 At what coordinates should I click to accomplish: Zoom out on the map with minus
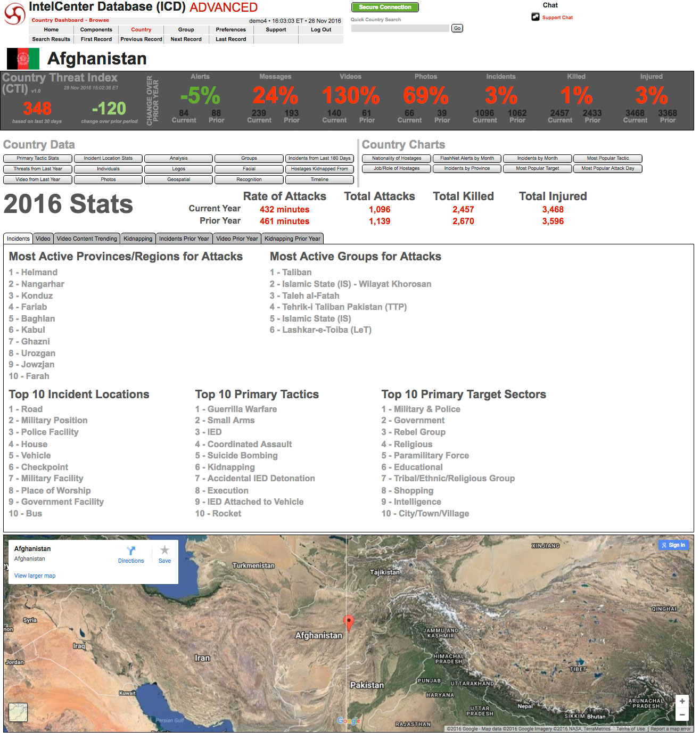click(682, 715)
